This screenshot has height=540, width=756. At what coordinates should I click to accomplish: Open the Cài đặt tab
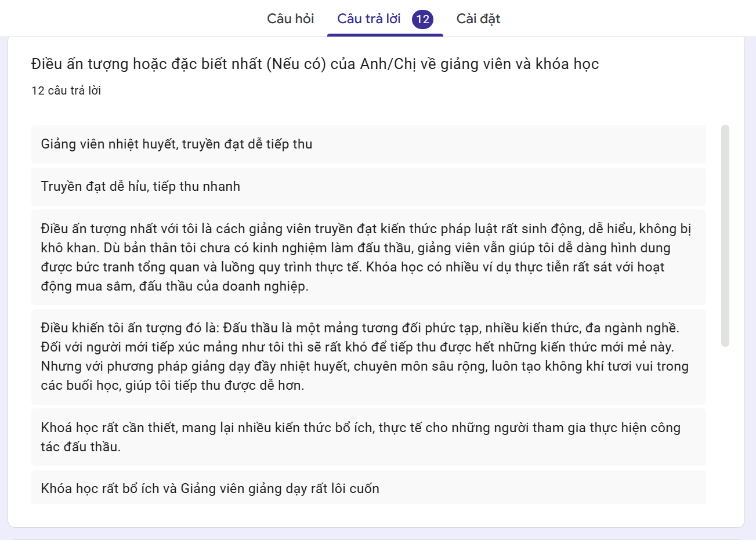[478, 19]
